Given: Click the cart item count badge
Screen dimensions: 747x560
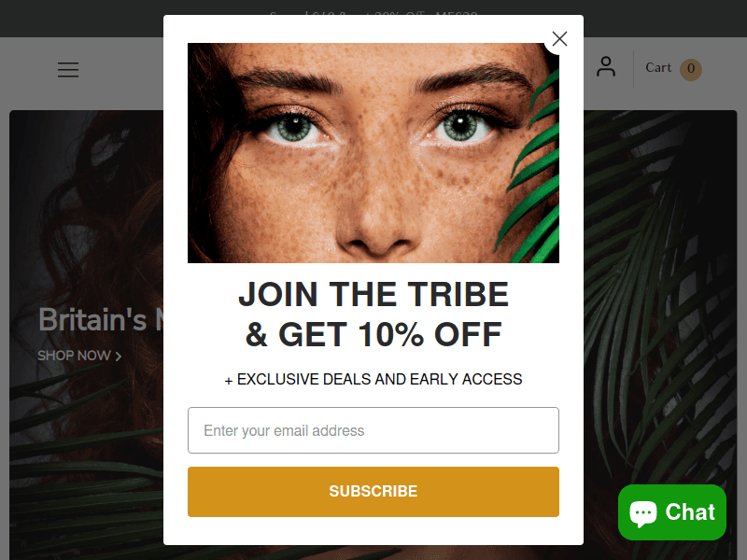Looking at the screenshot, I should point(691,69).
